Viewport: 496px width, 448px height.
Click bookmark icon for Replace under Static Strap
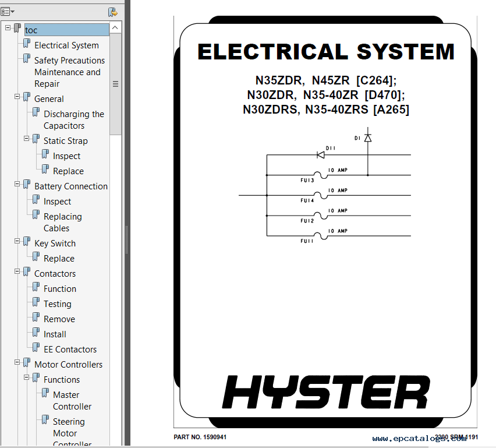click(45, 170)
